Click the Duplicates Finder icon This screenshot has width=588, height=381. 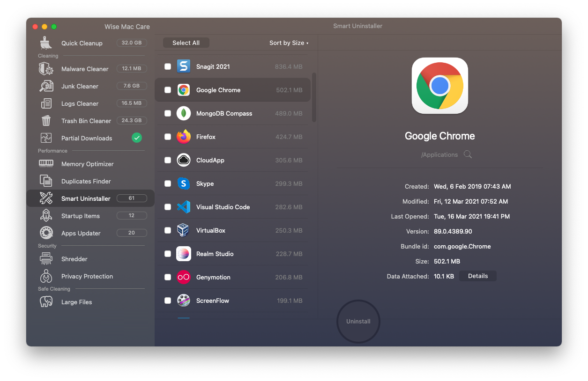pyautogui.click(x=46, y=181)
